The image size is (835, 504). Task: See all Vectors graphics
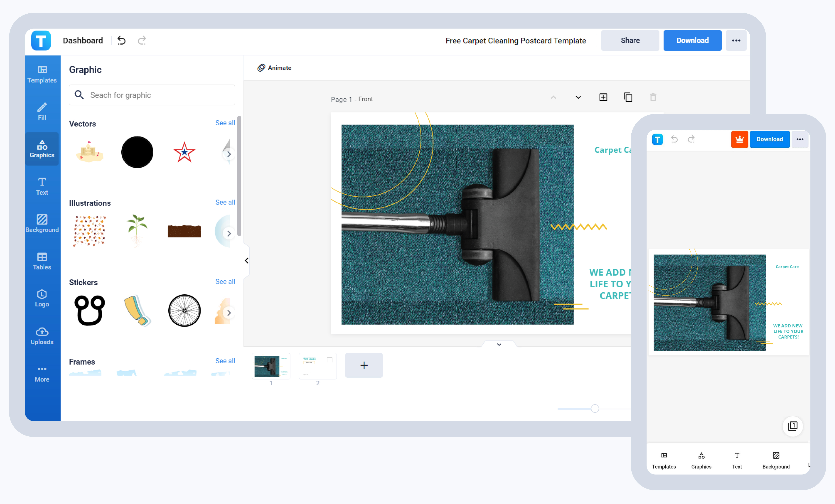pyautogui.click(x=225, y=123)
